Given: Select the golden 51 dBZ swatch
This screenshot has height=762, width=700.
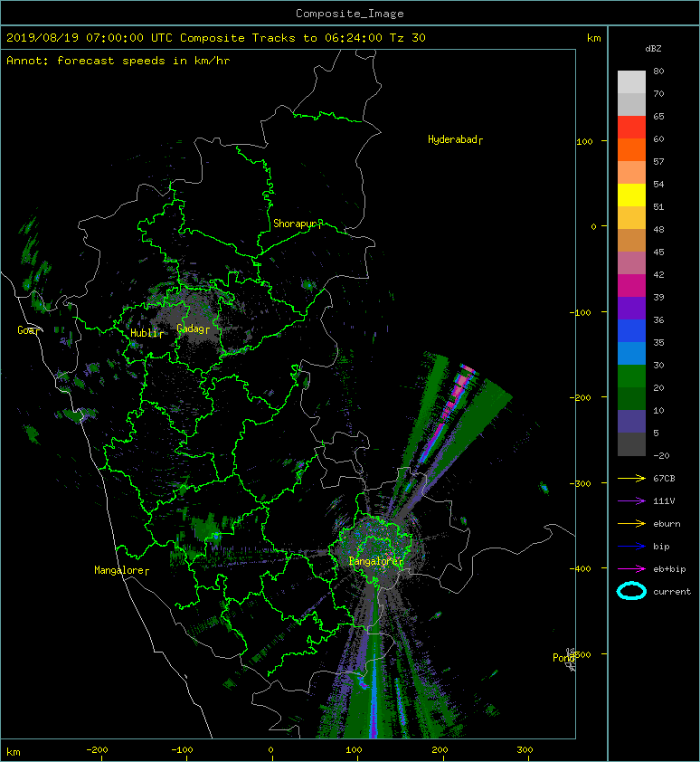Looking at the screenshot, I should [631, 218].
